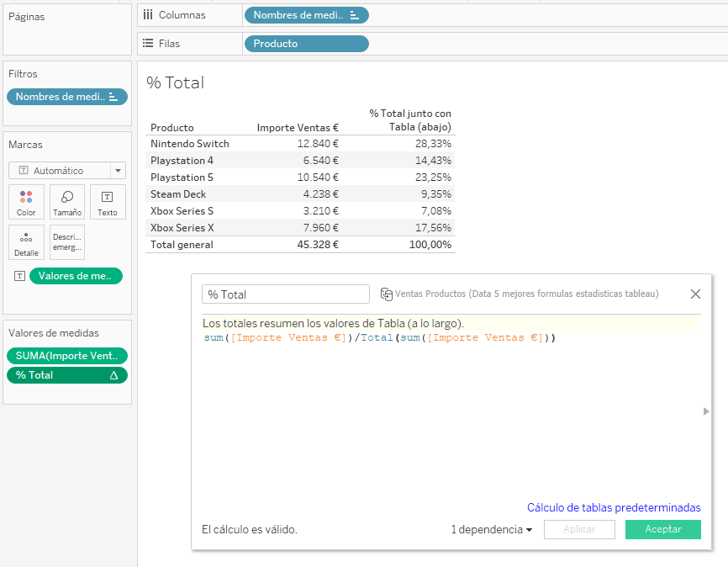The width and height of the screenshot is (728, 567).
Task: Edit the calculation name field % Total
Action: point(286,294)
